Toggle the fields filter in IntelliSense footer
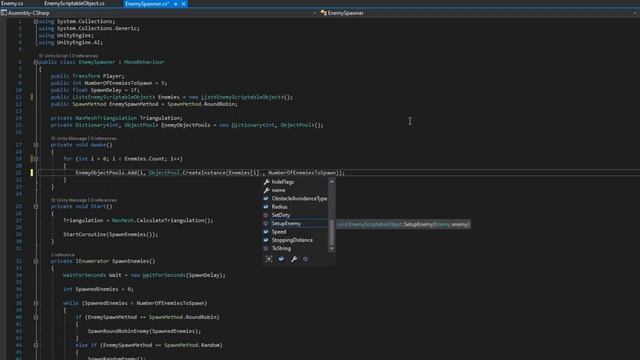This screenshot has height=360, width=640. click(281, 259)
